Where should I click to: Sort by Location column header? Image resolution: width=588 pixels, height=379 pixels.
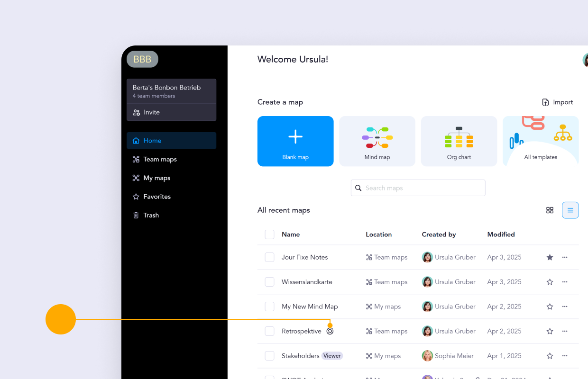379,235
